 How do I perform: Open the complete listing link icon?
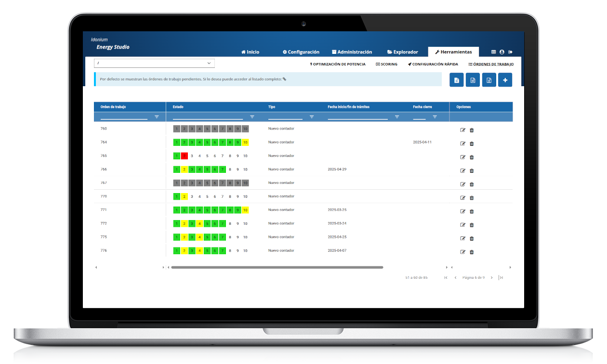click(x=284, y=79)
